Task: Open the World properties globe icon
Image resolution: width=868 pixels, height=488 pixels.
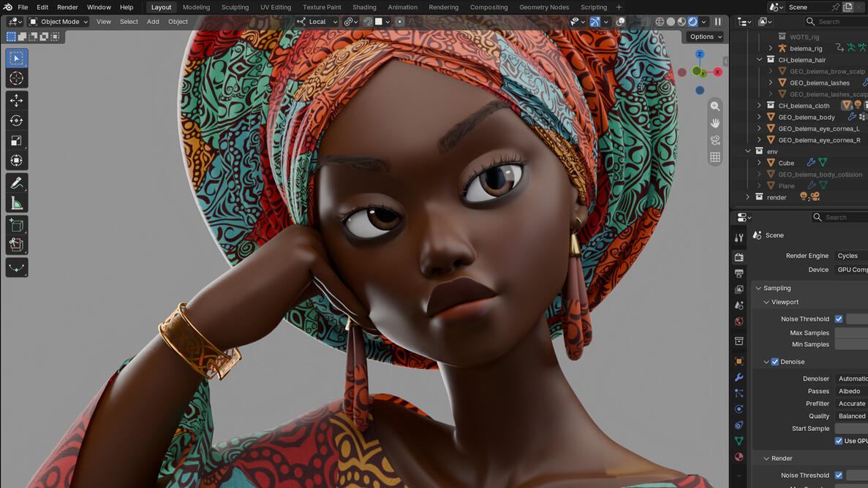Action: 739,321
